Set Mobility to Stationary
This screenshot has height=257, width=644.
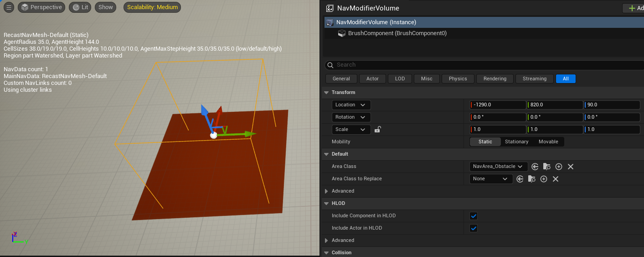tap(517, 142)
